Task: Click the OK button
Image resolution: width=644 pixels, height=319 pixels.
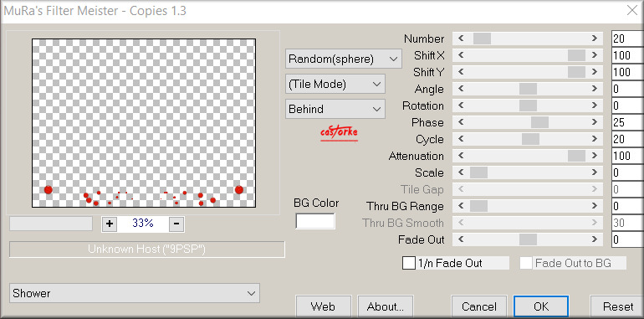Action: (541, 306)
